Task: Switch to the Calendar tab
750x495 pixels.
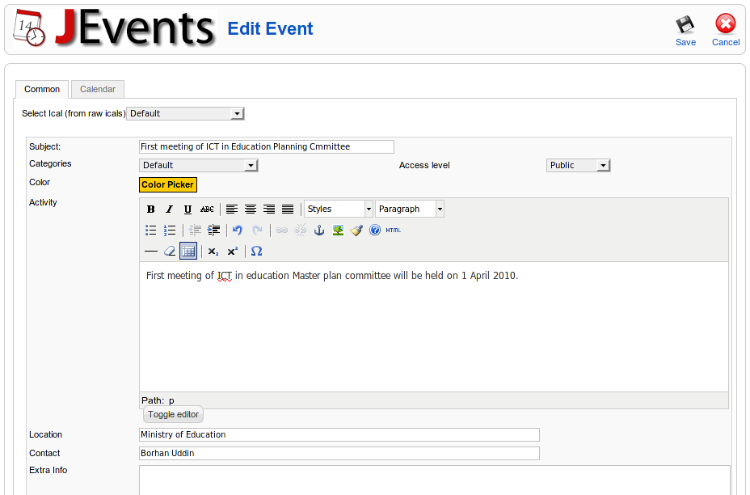Action: (x=98, y=89)
